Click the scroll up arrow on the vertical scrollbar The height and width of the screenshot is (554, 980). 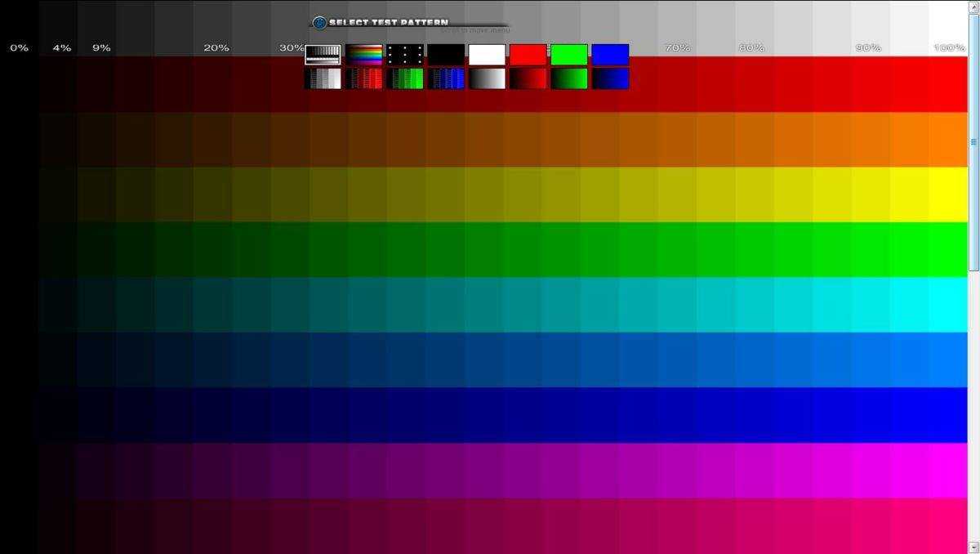[x=973, y=6]
